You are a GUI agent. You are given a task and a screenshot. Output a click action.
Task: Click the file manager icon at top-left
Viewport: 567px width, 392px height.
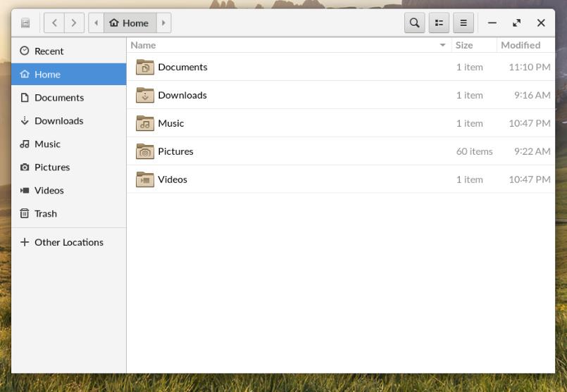click(x=25, y=23)
